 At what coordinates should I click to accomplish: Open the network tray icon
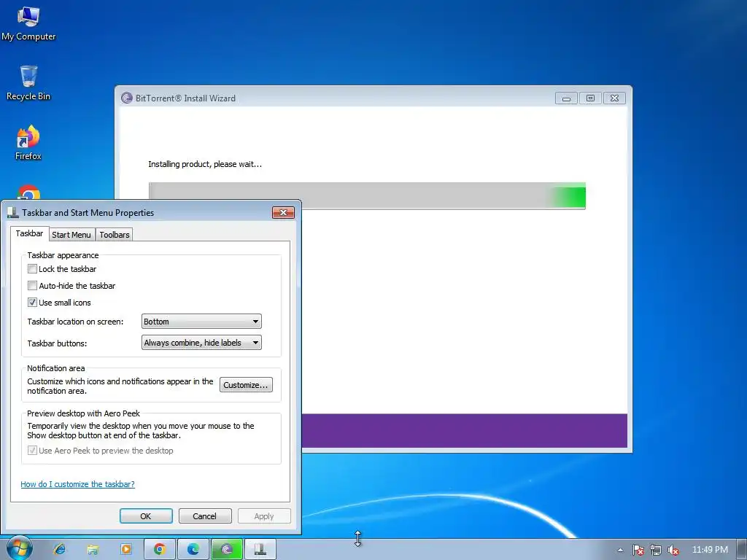tap(656, 550)
